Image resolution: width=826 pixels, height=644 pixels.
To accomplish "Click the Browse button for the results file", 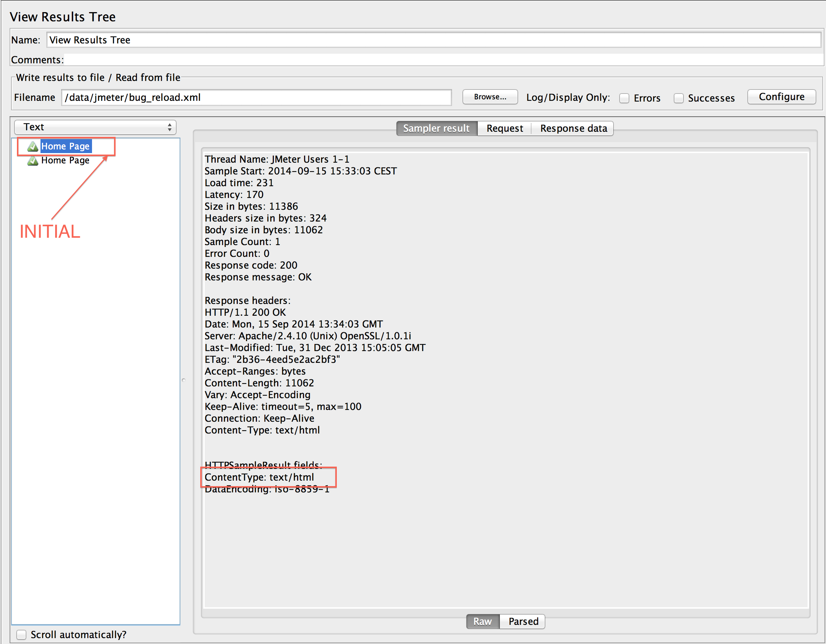I will click(490, 97).
